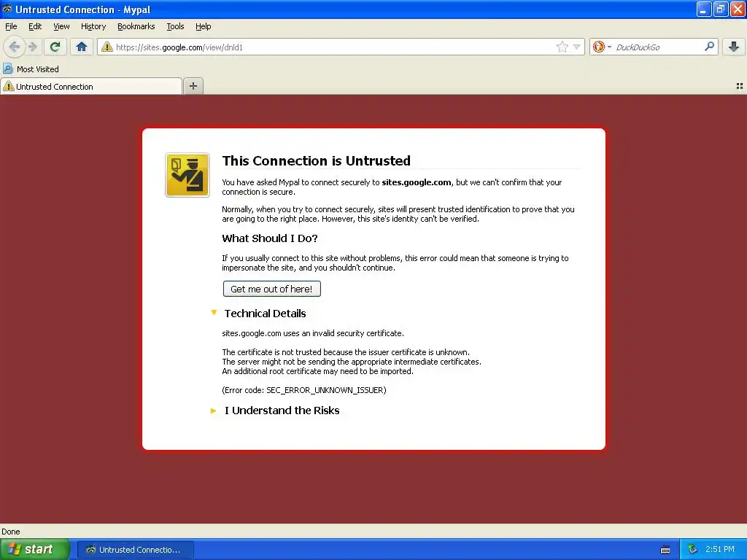Viewport: 747px width, 560px height.
Task: Open the DuckDuckGo search engine selector
Action: [x=602, y=47]
